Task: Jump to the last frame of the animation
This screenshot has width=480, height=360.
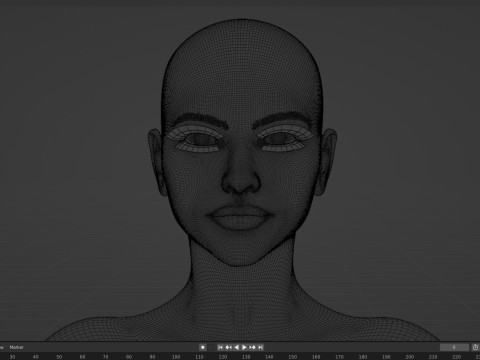Action: 260,347
